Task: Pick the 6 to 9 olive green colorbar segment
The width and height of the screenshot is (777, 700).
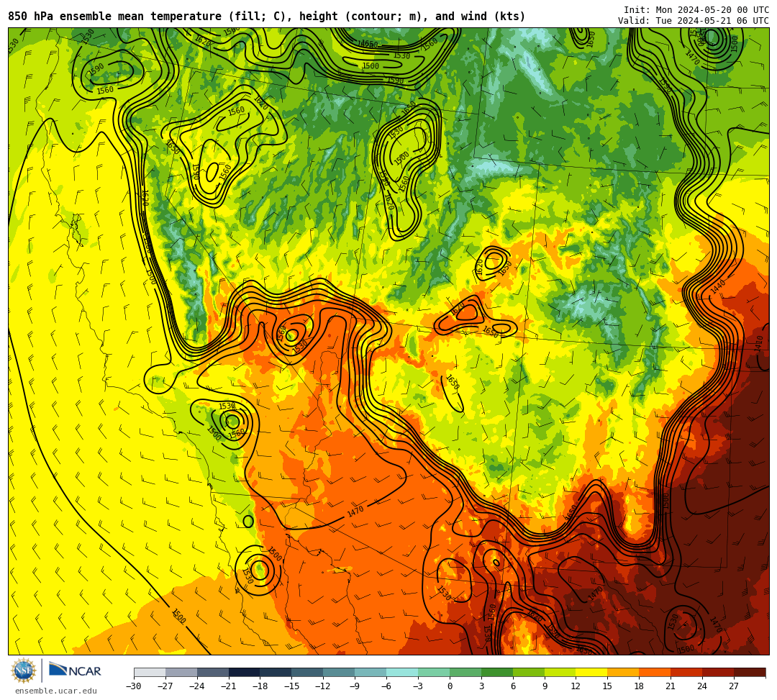Action: tap(529, 672)
